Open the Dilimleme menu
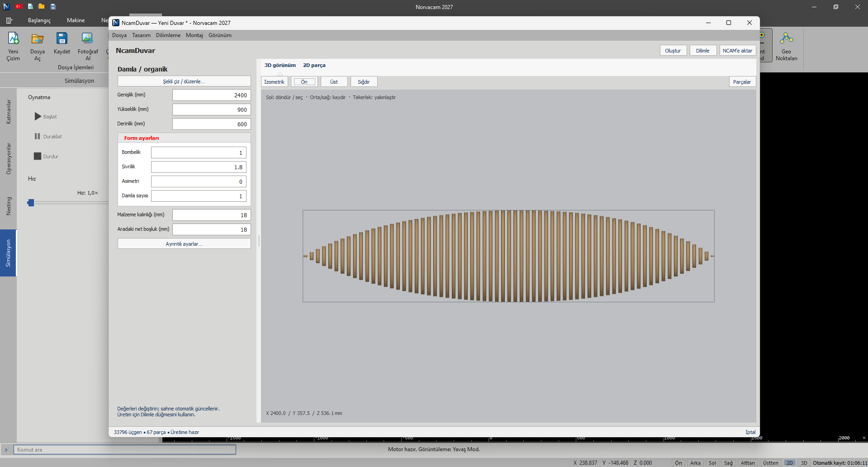 [168, 35]
